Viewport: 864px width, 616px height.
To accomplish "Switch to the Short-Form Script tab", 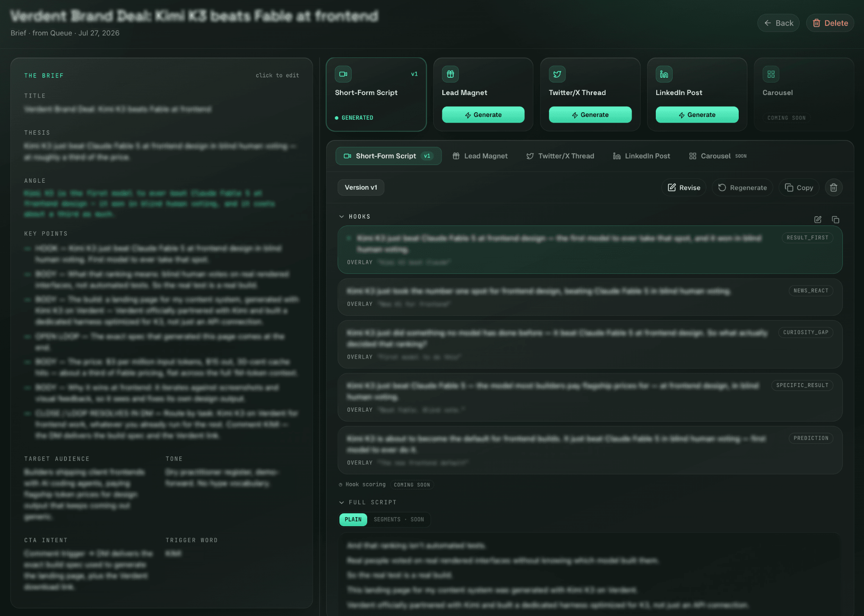I will (x=388, y=156).
